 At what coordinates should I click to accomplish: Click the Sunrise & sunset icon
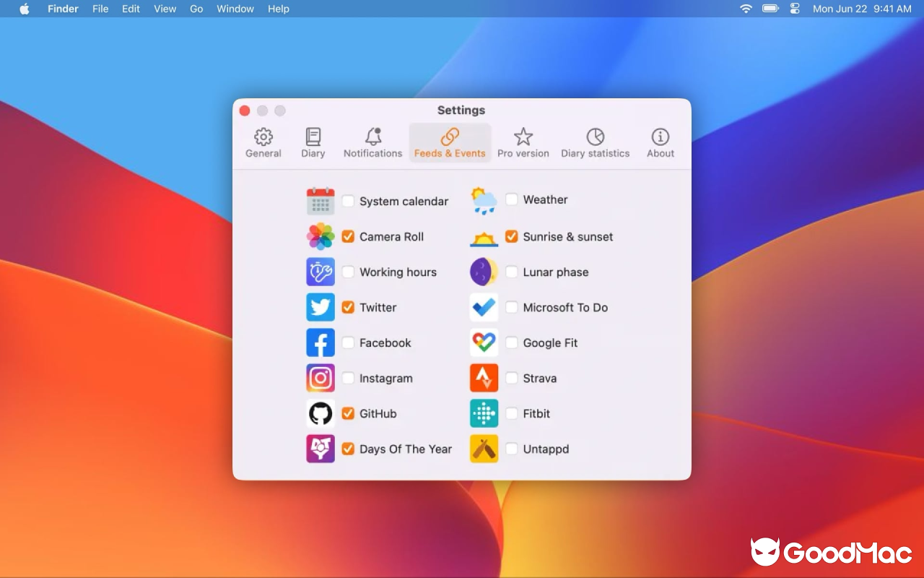click(x=484, y=238)
